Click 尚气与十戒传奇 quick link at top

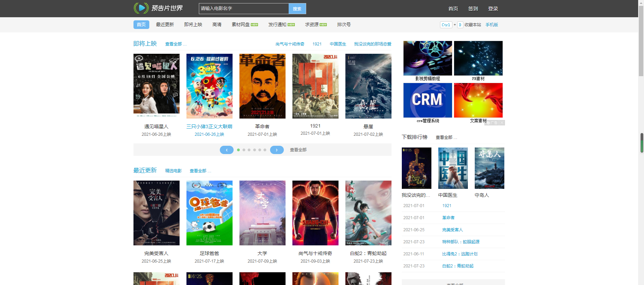click(290, 44)
